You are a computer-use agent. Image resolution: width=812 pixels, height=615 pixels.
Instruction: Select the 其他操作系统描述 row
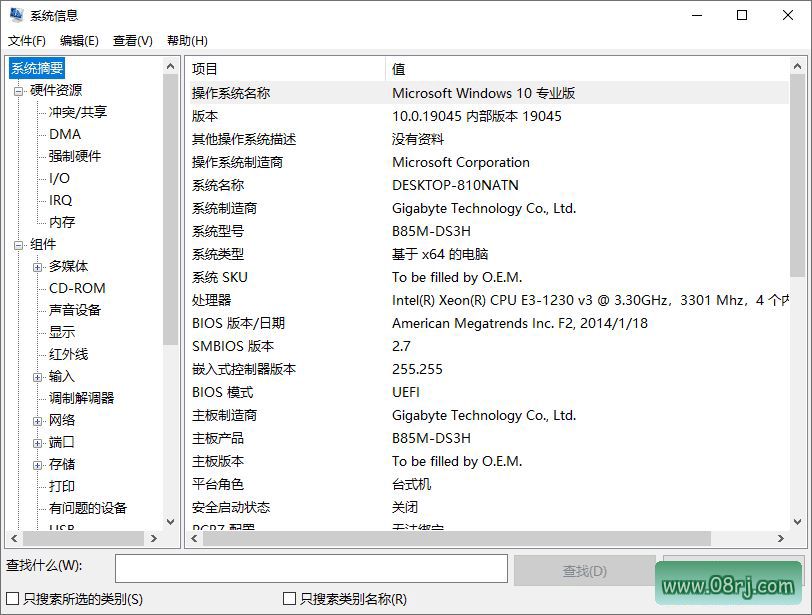pos(489,139)
